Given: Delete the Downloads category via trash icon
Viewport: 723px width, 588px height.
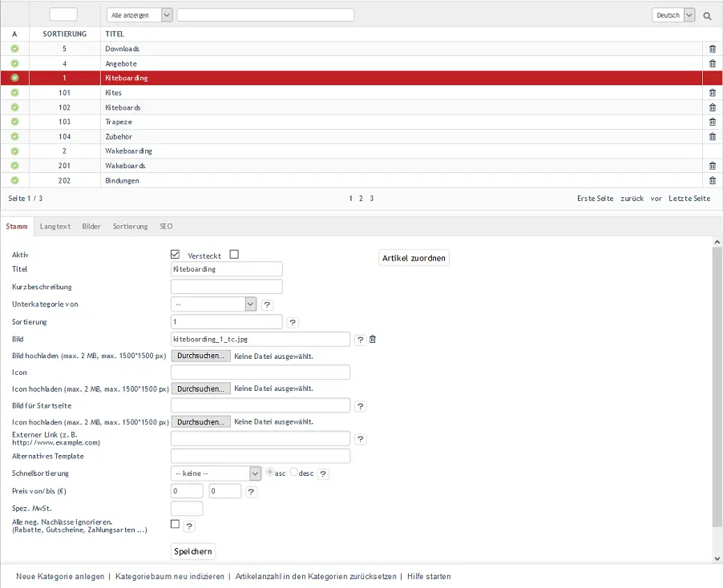Looking at the screenshot, I should coord(711,48).
